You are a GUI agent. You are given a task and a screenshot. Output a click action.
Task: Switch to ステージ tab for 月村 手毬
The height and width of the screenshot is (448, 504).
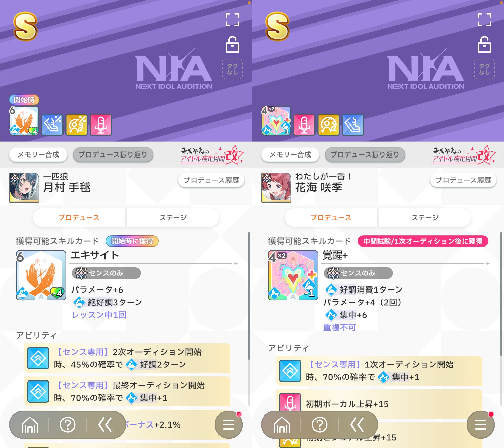[x=173, y=218]
